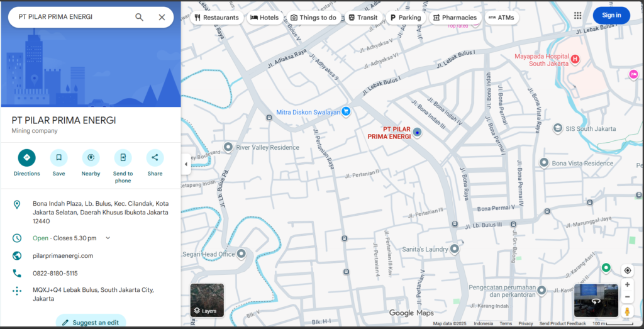Expand the opening hours dropdown

click(108, 238)
